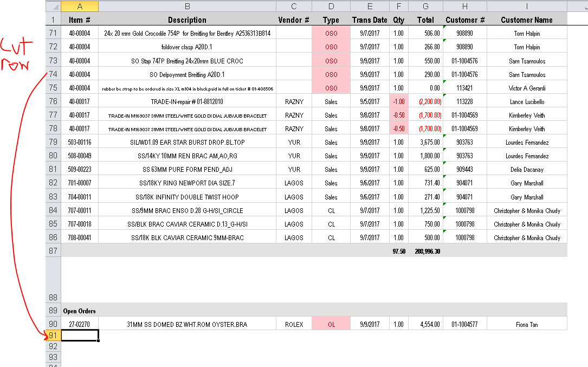The width and height of the screenshot is (588, 367).
Task: Click the Open Orders label cell
Action: click(80, 310)
